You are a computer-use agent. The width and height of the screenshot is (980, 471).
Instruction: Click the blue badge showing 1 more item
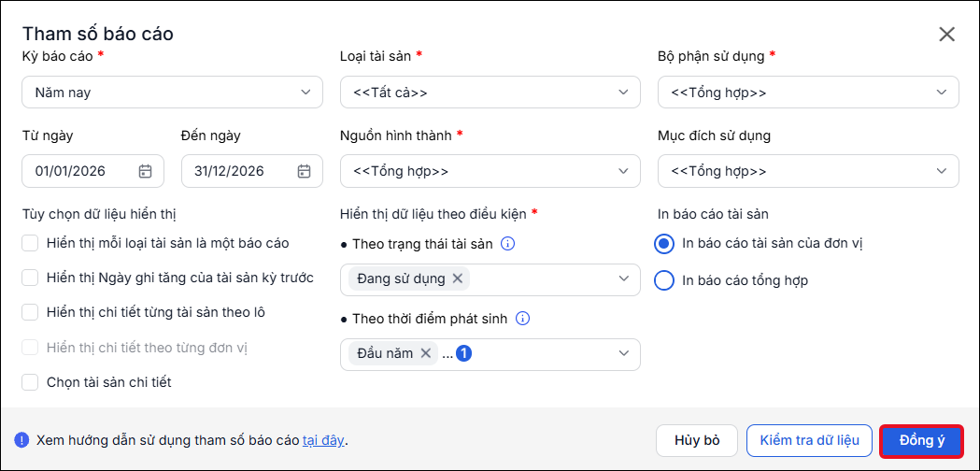coord(463,353)
